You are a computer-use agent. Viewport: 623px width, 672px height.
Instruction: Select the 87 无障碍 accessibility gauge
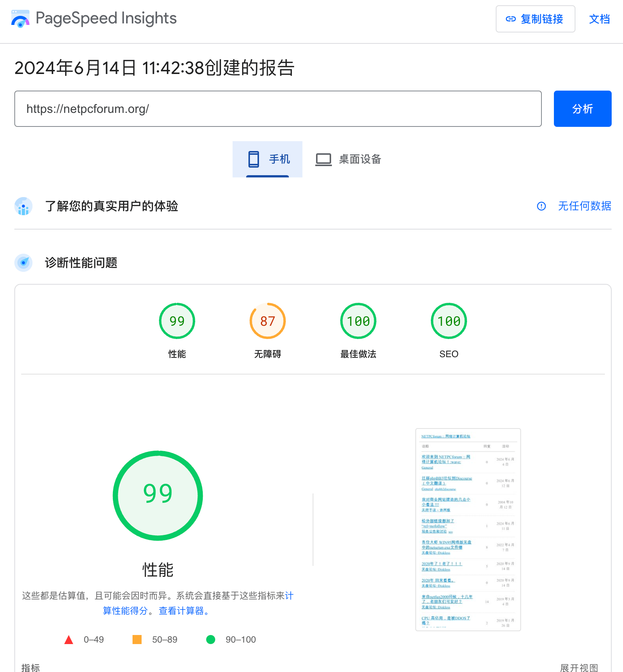(x=268, y=321)
